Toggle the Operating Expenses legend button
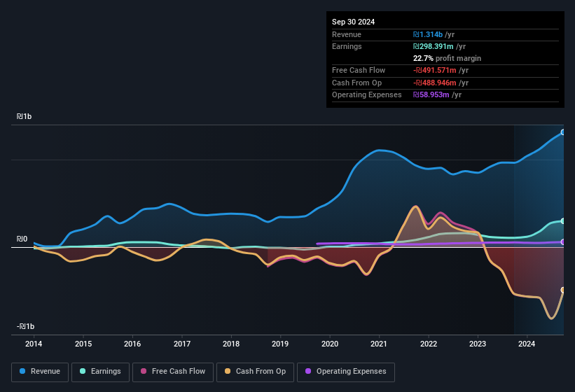 pyautogui.click(x=346, y=372)
